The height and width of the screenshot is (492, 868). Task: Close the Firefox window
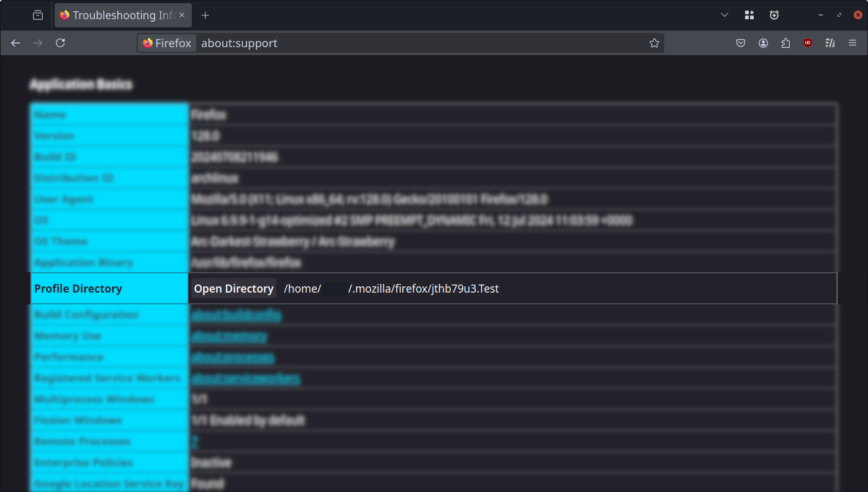pos(858,15)
